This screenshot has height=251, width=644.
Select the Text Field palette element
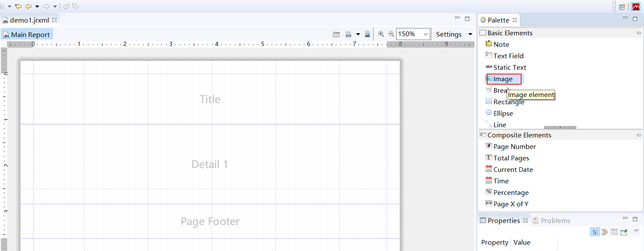pyautogui.click(x=505, y=56)
